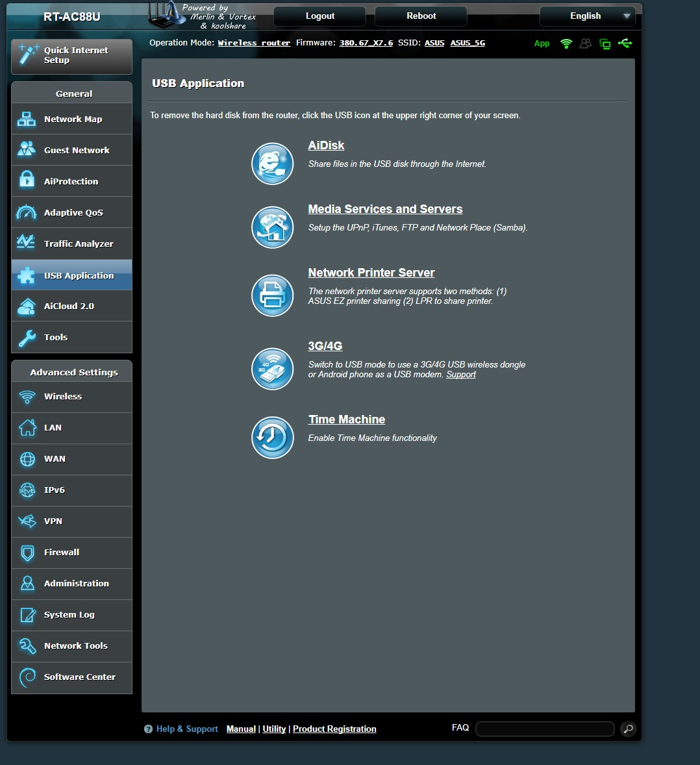
Task: Click the Media Services house icon
Action: 272,227
